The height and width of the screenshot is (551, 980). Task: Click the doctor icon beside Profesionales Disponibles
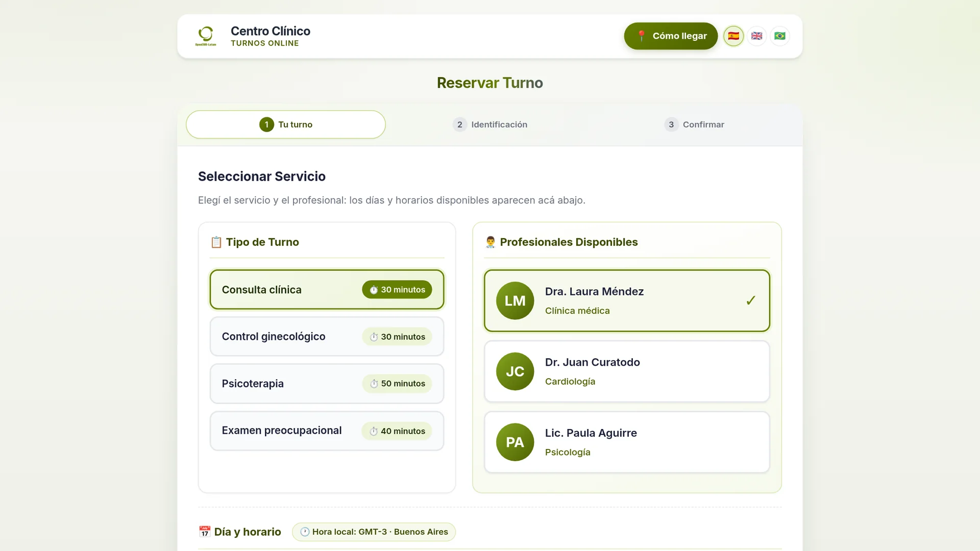[x=491, y=242]
